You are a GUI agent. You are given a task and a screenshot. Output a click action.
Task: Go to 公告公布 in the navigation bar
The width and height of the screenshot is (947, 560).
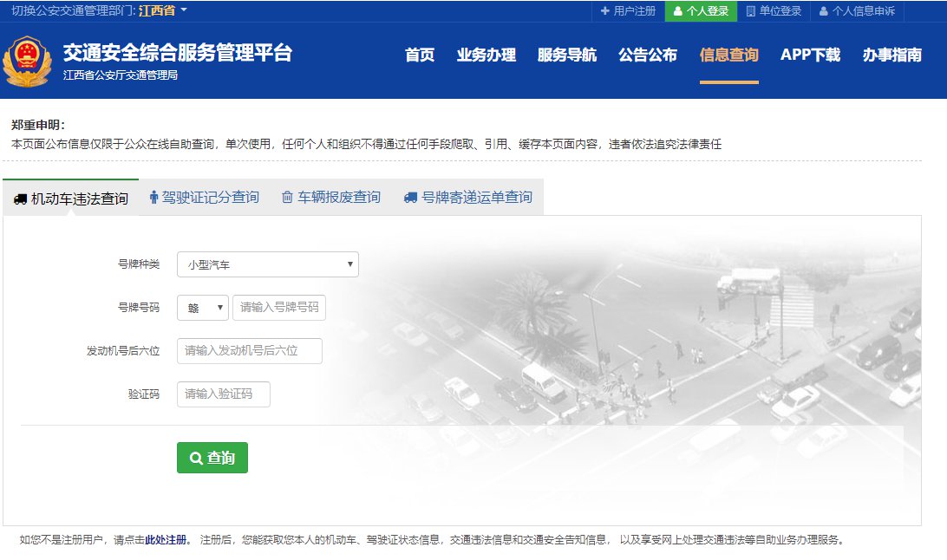tap(647, 55)
